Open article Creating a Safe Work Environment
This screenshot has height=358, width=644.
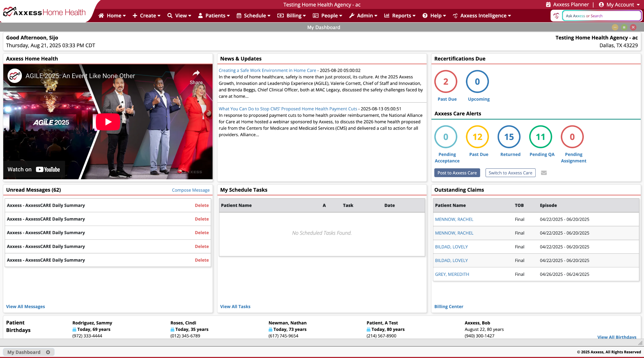tap(267, 70)
